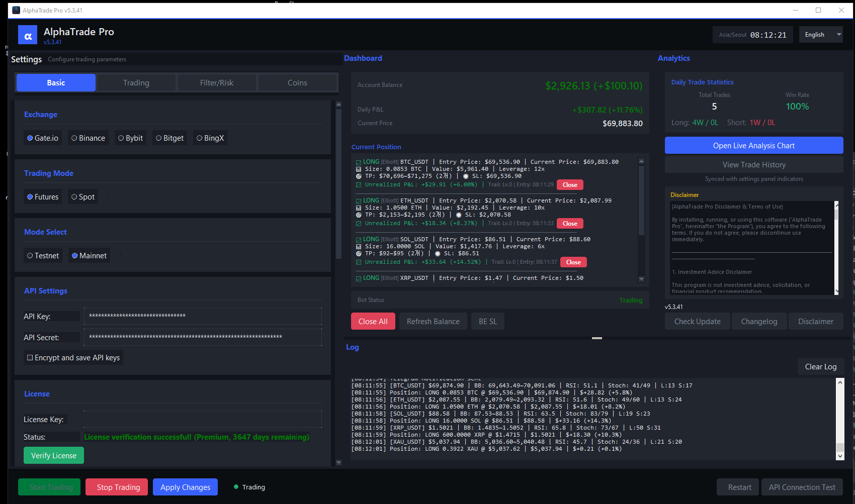Click the chart icon beside Unrealized P&L +$29.91
This screenshot has width=855, height=504.
click(x=359, y=185)
